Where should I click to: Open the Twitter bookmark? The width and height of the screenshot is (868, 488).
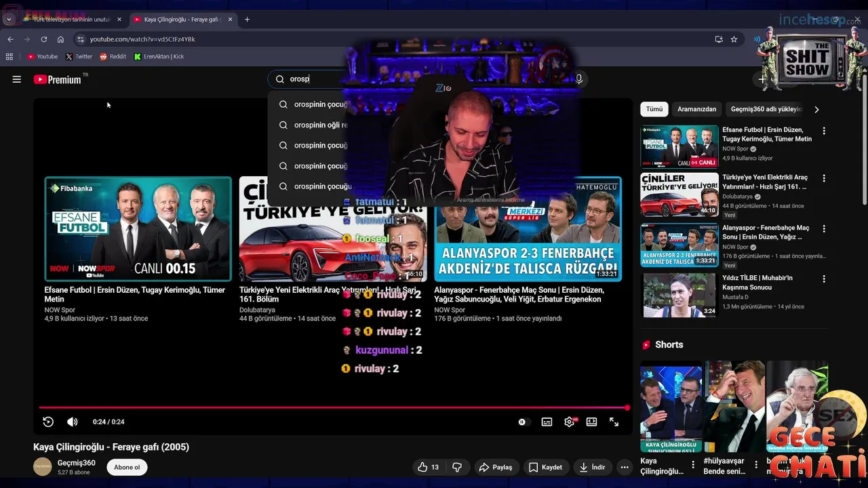(x=79, y=57)
